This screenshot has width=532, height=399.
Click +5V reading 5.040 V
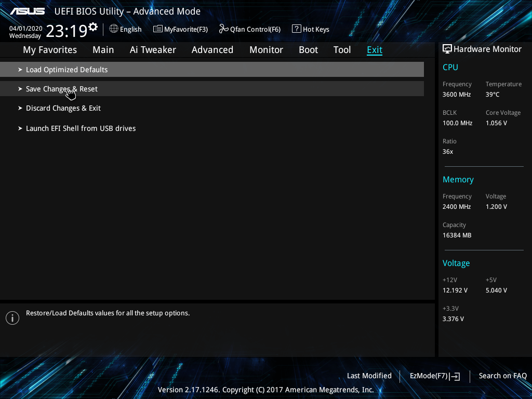[496, 290]
